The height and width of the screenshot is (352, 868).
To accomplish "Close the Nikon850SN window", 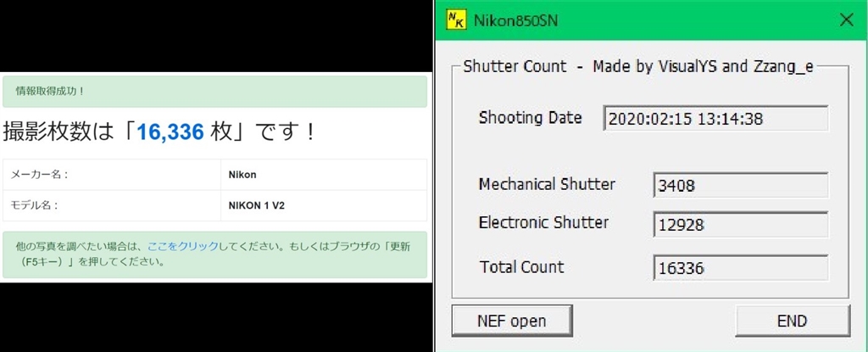I will [847, 20].
